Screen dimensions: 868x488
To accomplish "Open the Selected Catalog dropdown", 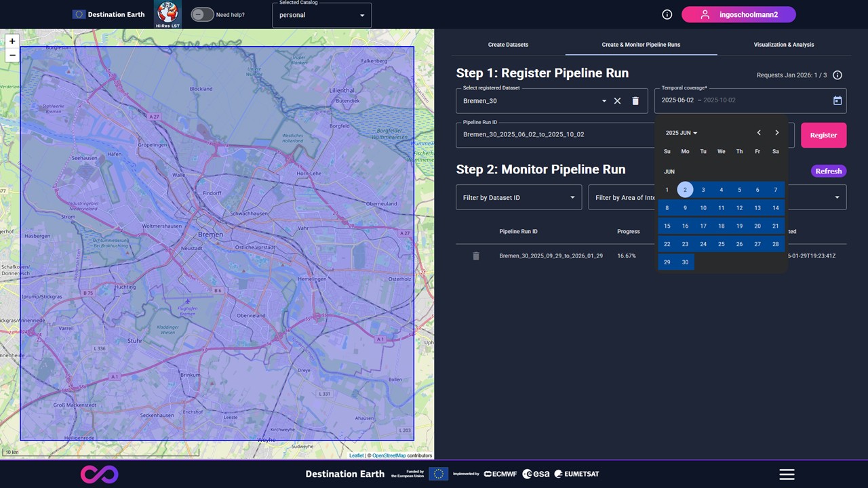I will pyautogui.click(x=322, y=16).
